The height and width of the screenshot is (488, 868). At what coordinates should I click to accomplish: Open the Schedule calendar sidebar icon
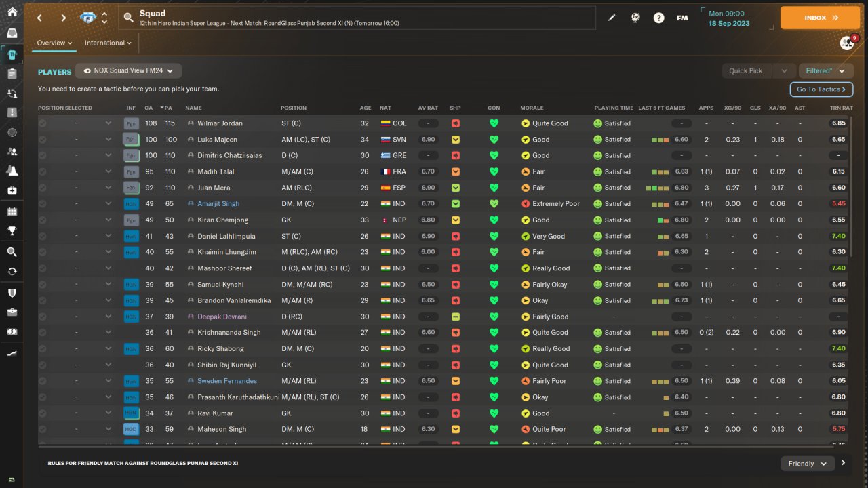(x=12, y=211)
